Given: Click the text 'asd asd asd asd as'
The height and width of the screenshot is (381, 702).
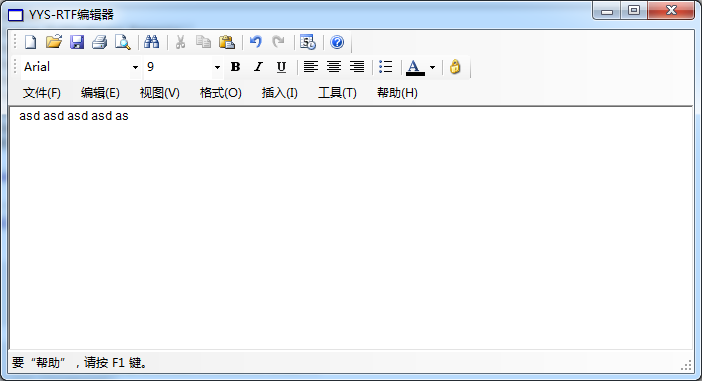Looking at the screenshot, I should click(x=74, y=116).
